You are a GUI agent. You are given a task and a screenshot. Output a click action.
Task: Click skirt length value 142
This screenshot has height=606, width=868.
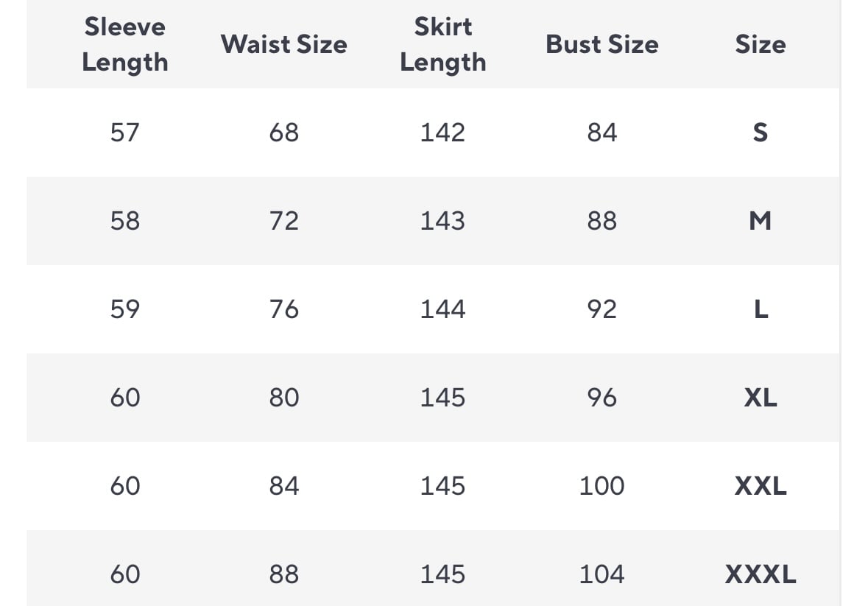442,133
